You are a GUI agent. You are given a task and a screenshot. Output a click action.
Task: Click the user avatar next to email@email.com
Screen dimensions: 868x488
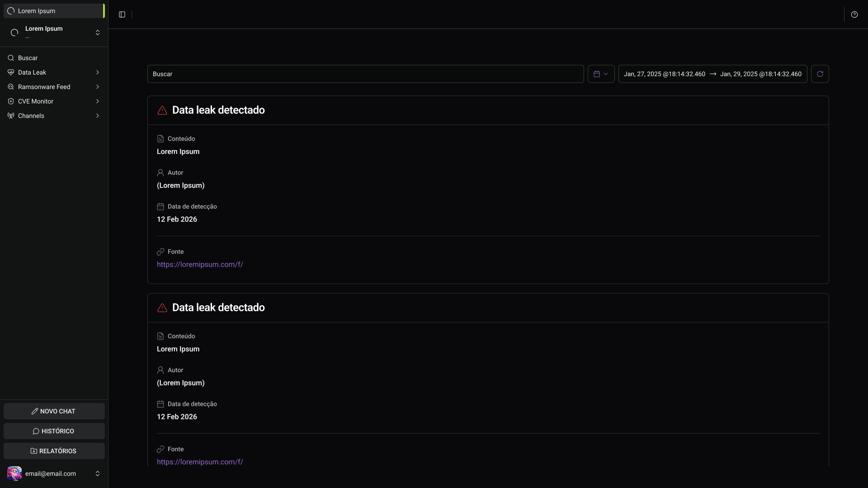pyautogui.click(x=14, y=474)
